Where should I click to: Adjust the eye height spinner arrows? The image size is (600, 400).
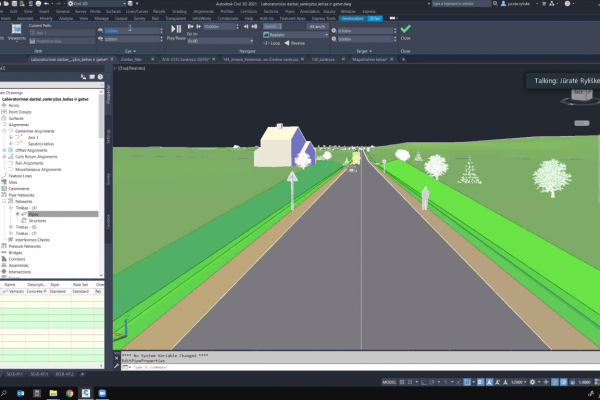(x=161, y=31)
